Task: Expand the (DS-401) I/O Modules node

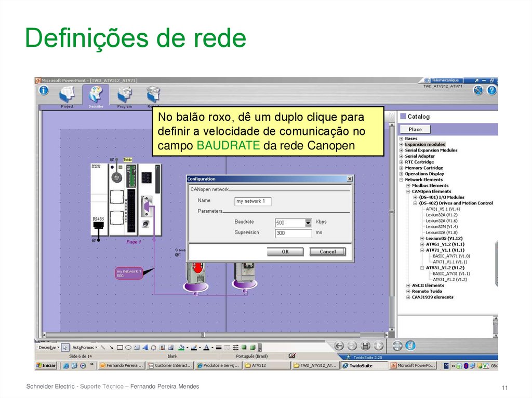Action: 415,197
